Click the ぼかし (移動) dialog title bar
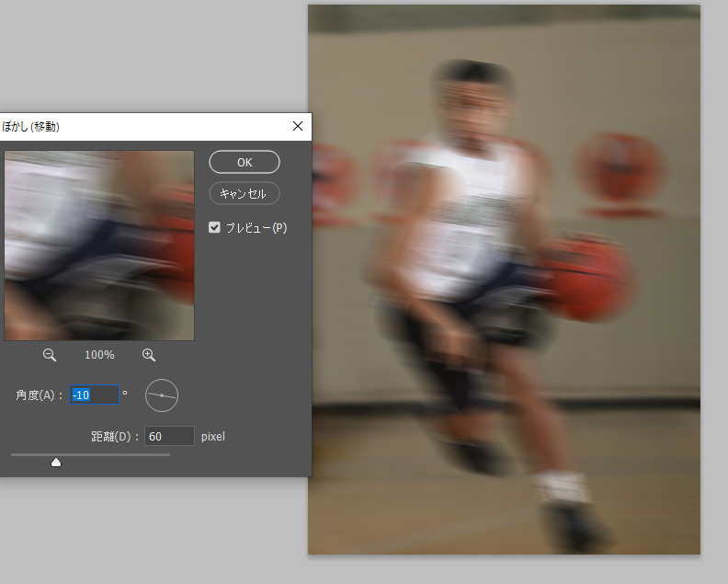This screenshot has height=584, width=728. (138, 126)
